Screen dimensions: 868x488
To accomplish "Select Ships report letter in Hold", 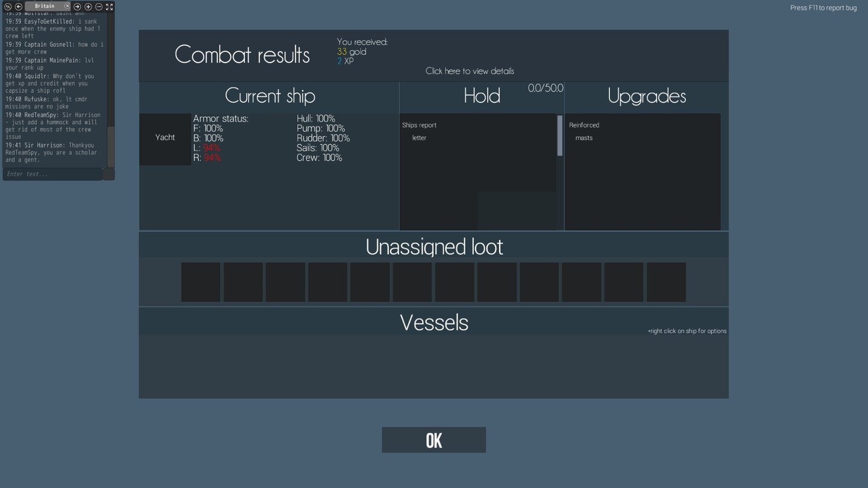I will (x=420, y=131).
